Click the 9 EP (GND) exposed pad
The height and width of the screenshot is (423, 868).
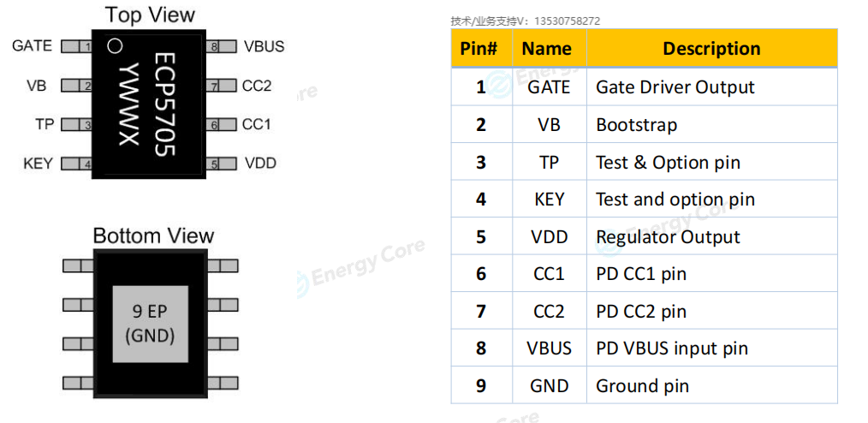tap(151, 324)
